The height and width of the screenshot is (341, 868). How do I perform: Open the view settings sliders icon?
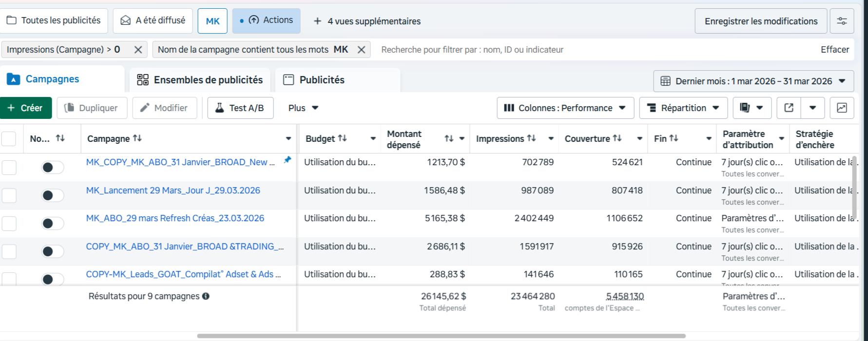point(842,21)
